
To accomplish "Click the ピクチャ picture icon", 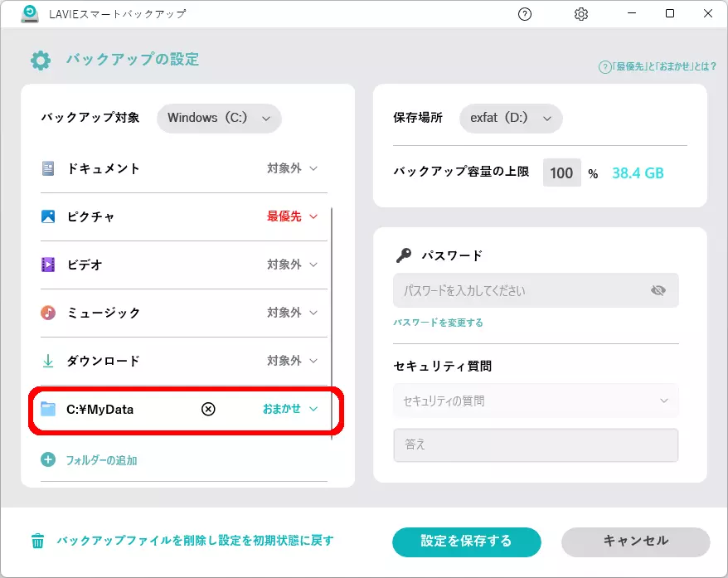I will 48,216.
